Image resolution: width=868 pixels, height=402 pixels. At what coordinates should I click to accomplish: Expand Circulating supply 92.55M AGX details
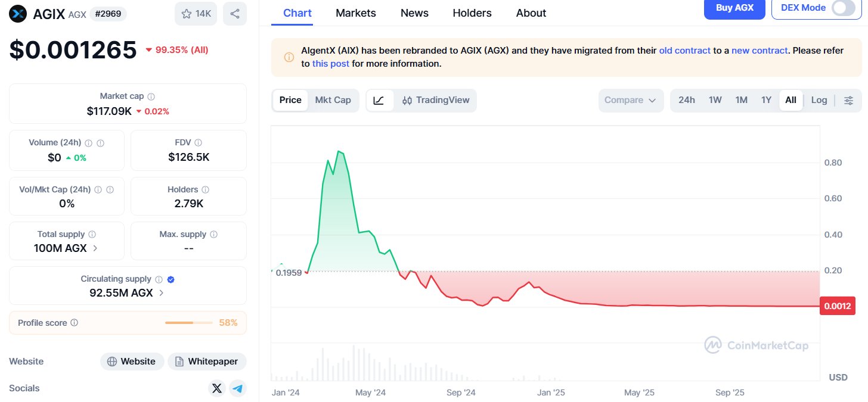click(162, 293)
